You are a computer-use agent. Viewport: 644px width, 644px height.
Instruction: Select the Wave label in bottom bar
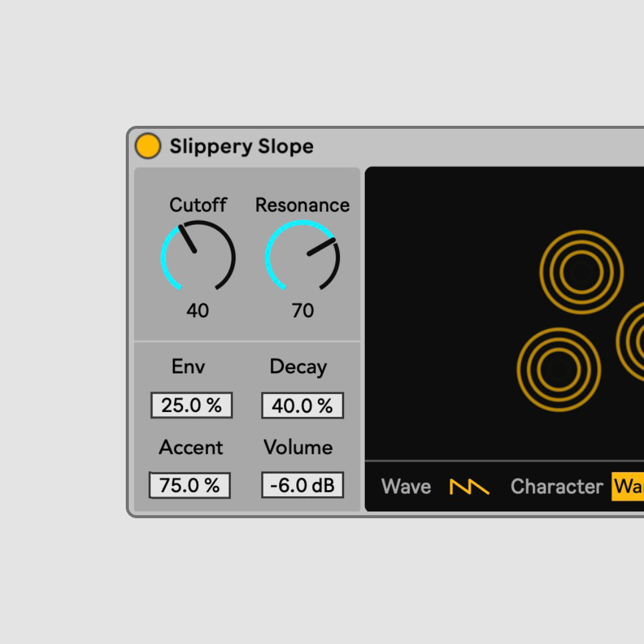406,487
